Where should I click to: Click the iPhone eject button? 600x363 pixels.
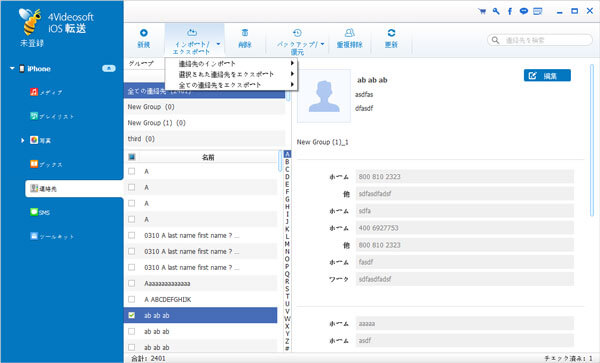click(109, 68)
